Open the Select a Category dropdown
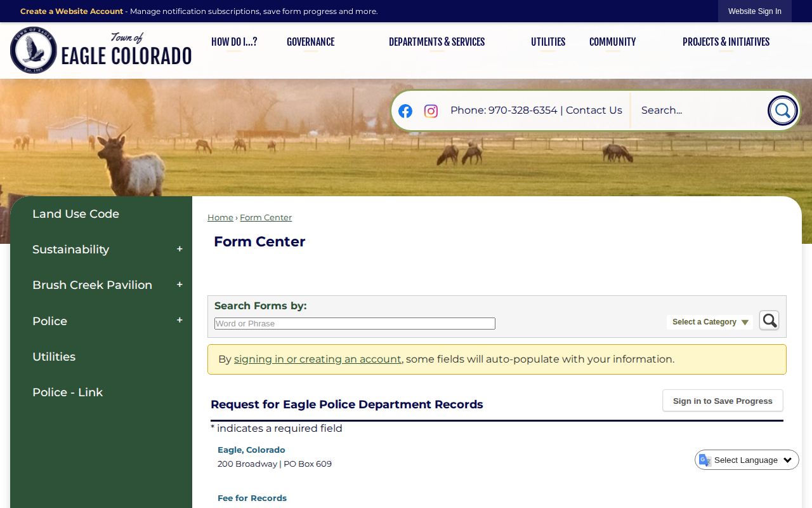The image size is (812, 508). pos(710,322)
